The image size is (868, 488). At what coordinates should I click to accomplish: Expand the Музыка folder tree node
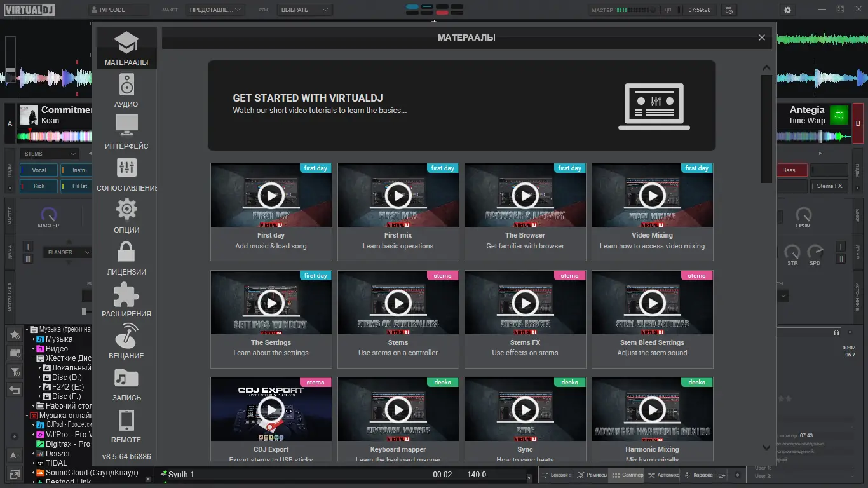(x=34, y=339)
